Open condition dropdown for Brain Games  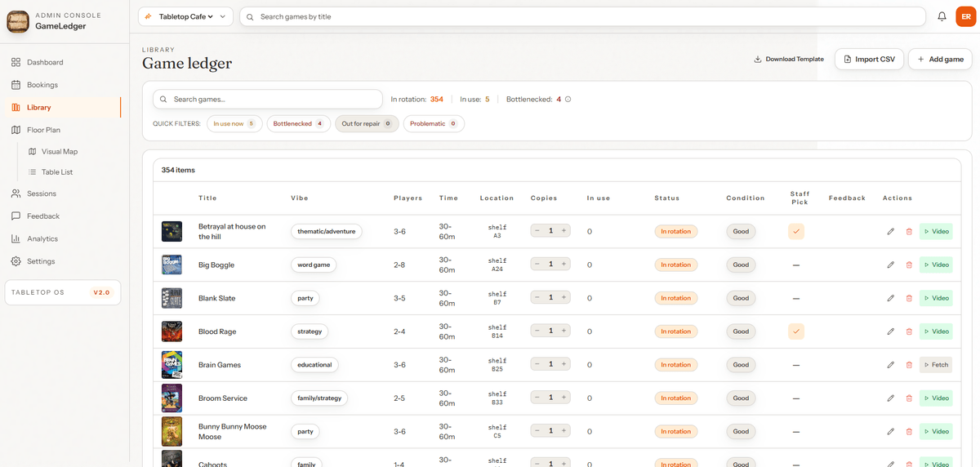click(741, 365)
